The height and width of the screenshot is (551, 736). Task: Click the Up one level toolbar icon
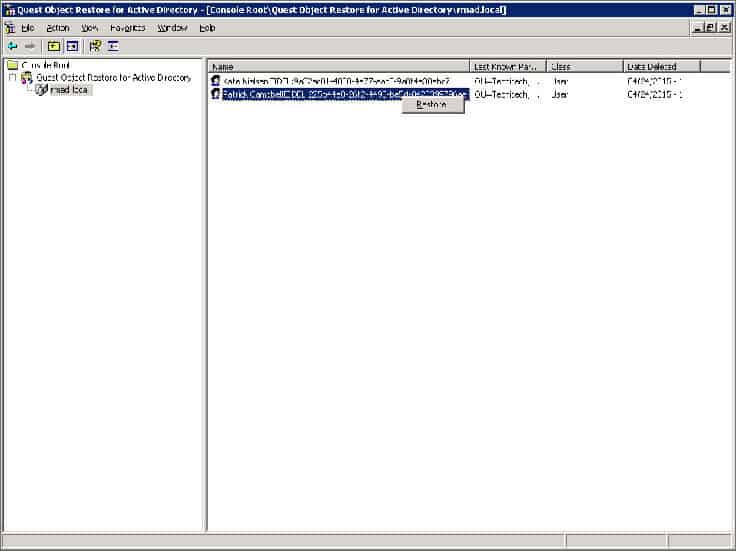(54, 46)
